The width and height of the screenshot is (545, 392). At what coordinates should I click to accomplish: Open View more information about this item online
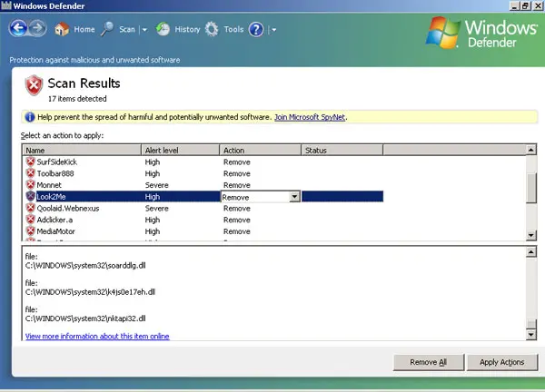pyautogui.click(x=97, y=336)
